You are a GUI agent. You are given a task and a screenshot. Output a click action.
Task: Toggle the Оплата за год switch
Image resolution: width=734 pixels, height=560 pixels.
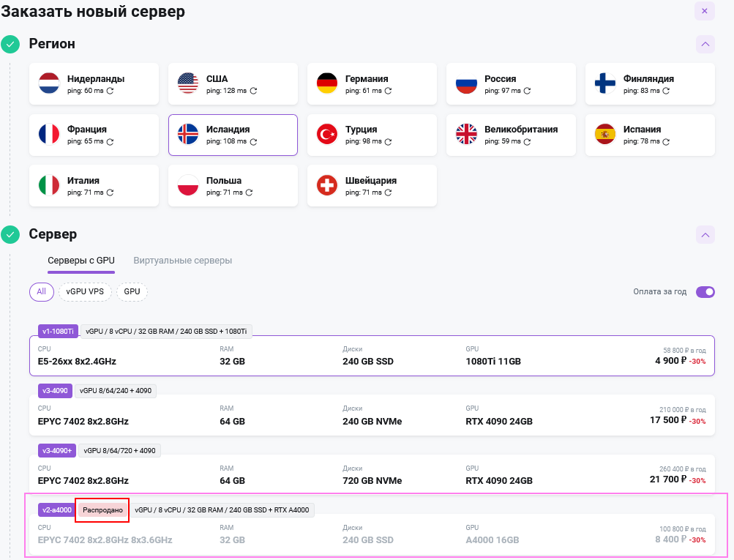pyautogui.click(x=705, y=291)
